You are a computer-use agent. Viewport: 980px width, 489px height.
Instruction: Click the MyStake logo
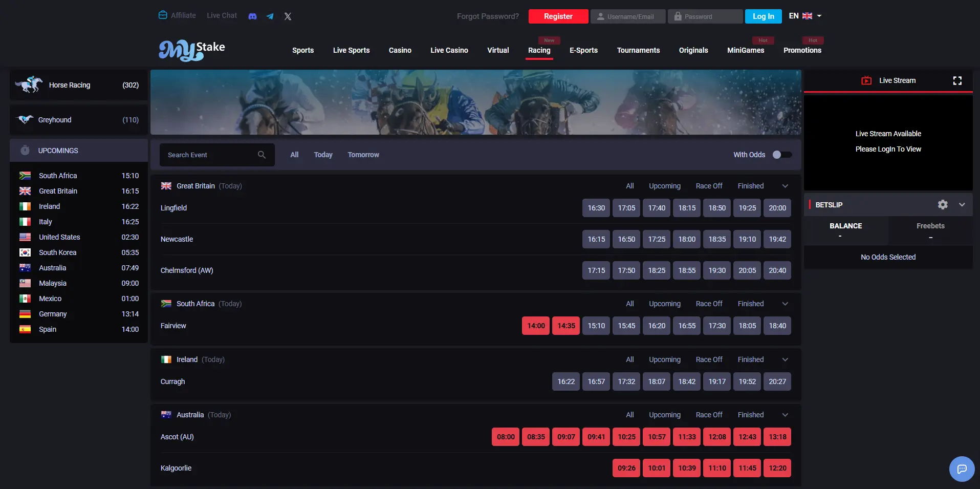tap(191, 50)
